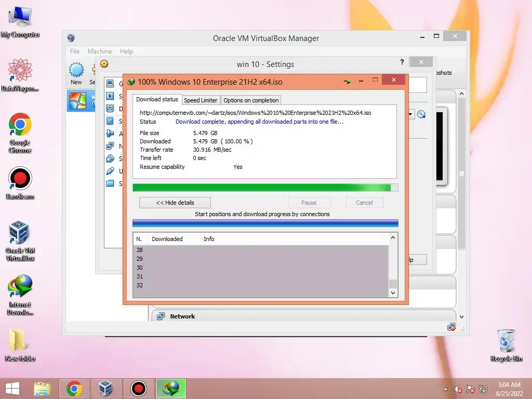Open File Explorer from the taskbar
This screenshot has width=532, height=399.
[42, 389]
